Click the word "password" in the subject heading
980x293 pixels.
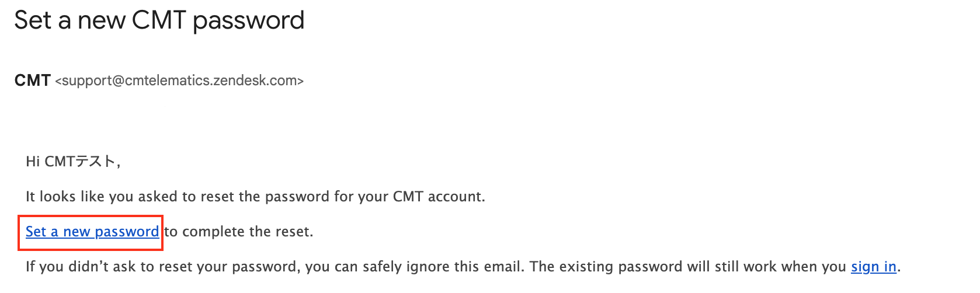[x=248, y=20]
